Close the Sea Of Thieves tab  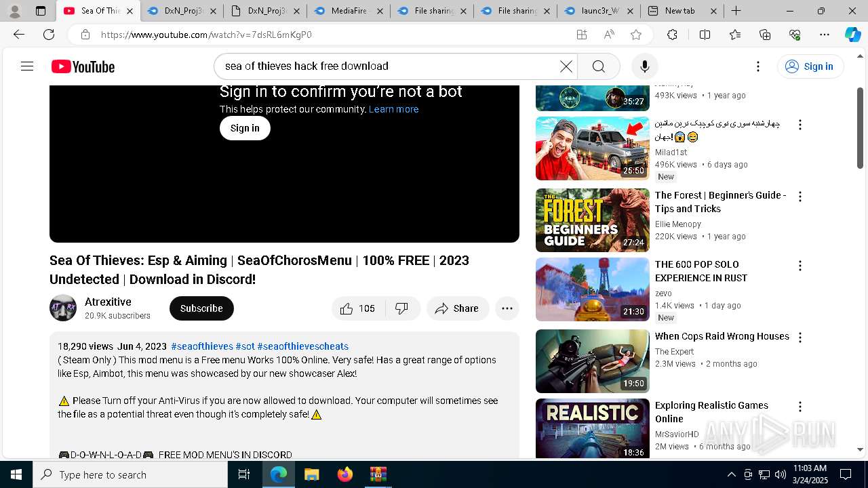coord(130,11)
